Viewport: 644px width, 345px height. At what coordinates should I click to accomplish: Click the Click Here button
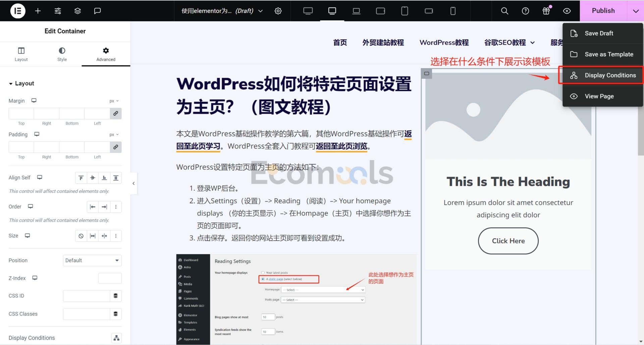point(508,241)
